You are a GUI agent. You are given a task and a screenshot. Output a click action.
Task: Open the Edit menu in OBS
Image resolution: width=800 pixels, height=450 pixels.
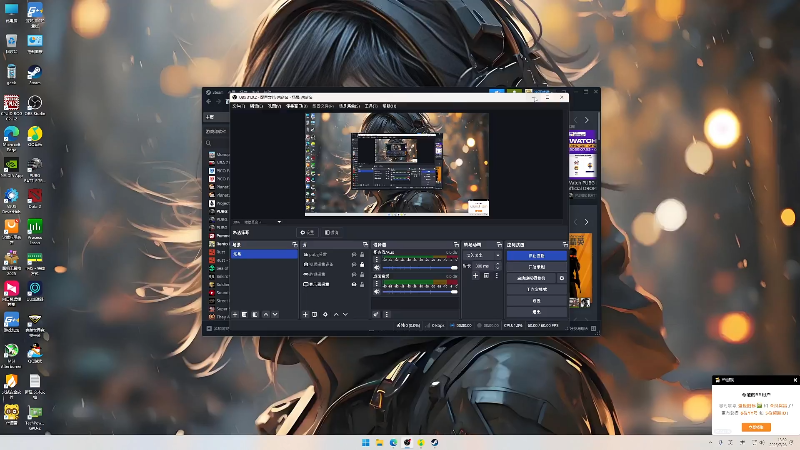coord(256,106)
